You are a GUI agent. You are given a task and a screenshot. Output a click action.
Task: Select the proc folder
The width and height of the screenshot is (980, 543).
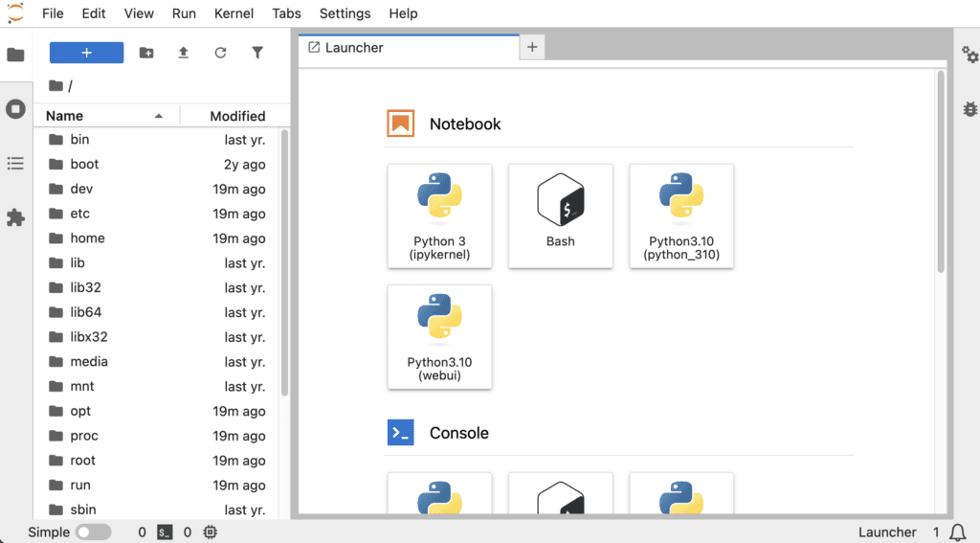coord(156,436)
